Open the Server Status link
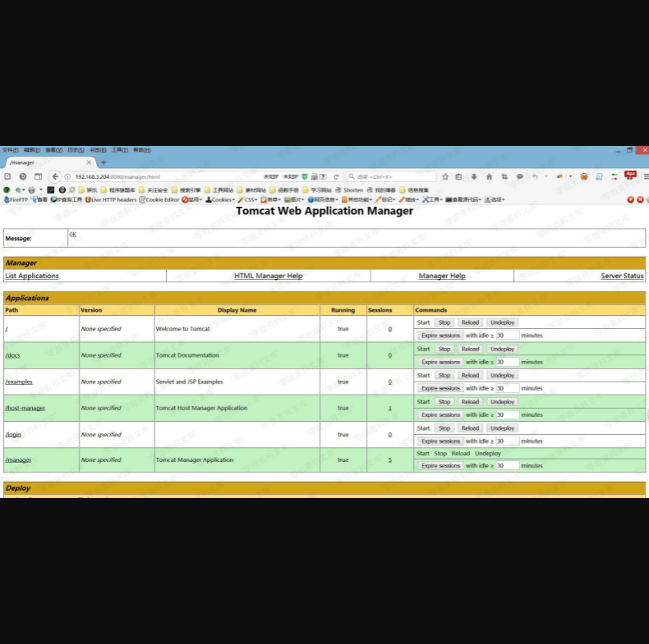 622,276
